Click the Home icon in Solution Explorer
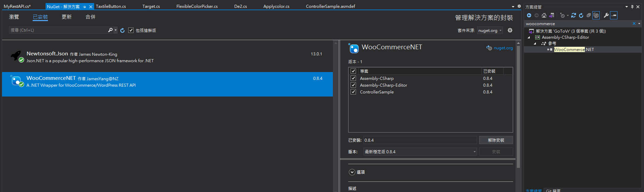The image size is (644, 192). point(544,15)
